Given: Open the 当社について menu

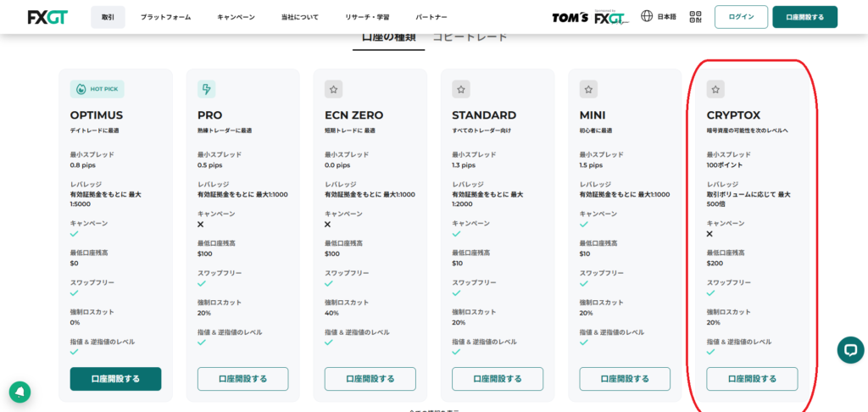Looking at the screenshot, I should [300, 17].
